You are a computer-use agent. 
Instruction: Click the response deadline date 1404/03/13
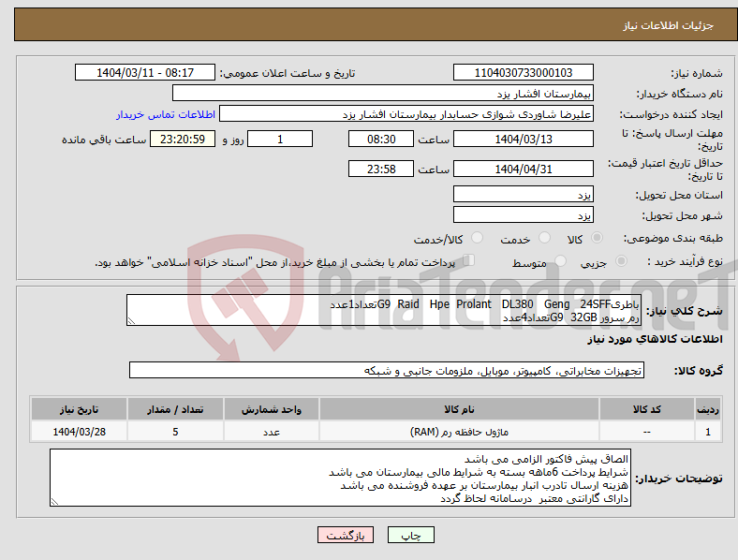523,139
